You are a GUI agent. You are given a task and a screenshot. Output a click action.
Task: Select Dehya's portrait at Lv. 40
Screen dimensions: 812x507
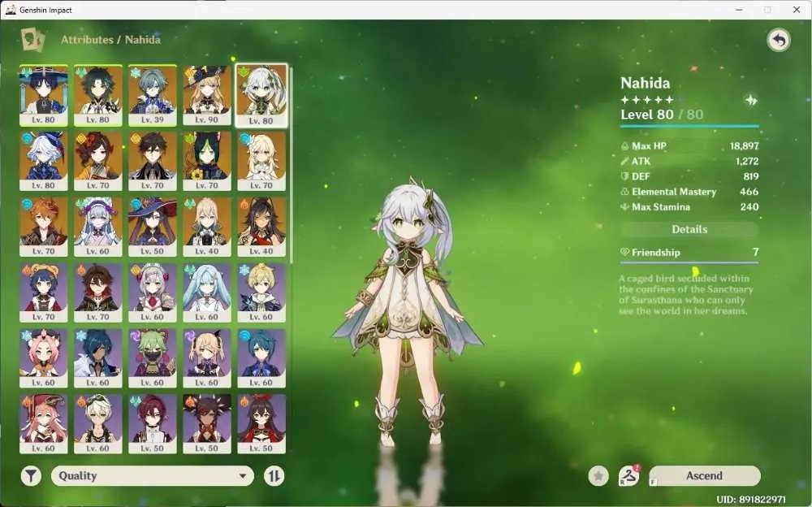261,227
